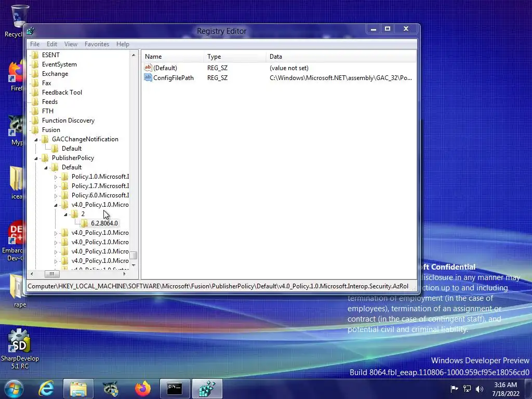The height and width of the screenshot is (399, 532).
Task: Expand the Policy.6.0.Microsoft key
Action: click(x=56, y=195)
